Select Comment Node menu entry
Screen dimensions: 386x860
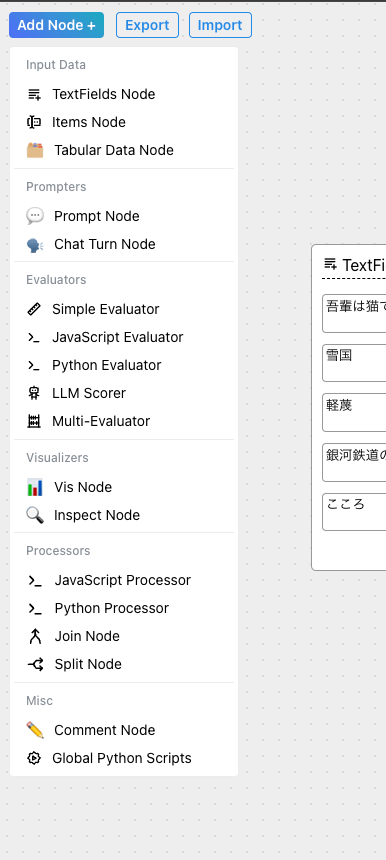124,730
